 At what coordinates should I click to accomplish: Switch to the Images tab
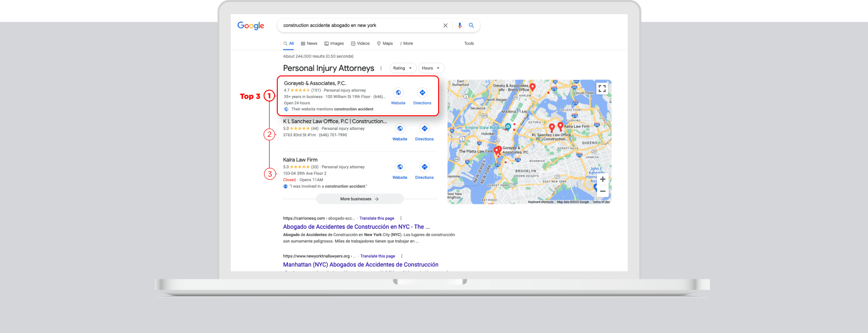pos(334,43)
